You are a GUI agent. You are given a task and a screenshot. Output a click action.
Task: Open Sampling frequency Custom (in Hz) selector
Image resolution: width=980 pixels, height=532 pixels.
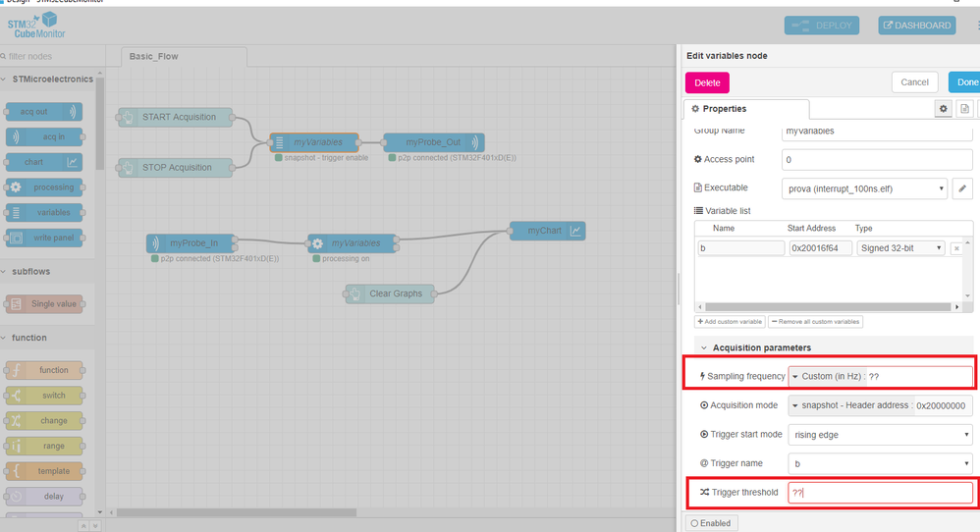[x=827, y=377]
